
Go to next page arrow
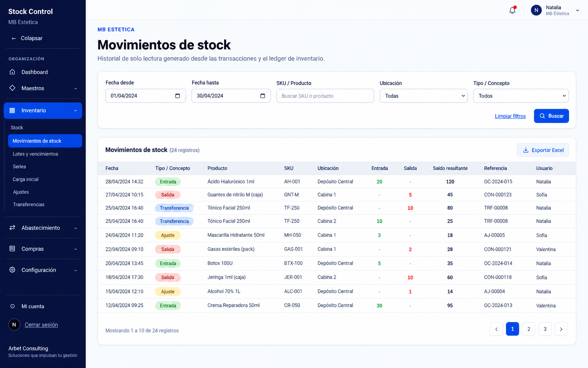(x=561, y=329)
